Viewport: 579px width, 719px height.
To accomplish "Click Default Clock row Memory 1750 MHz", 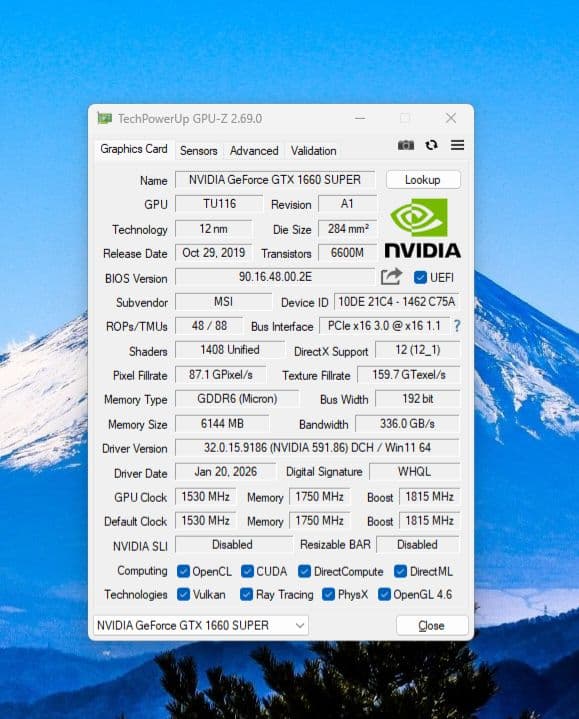I will 320,521.
